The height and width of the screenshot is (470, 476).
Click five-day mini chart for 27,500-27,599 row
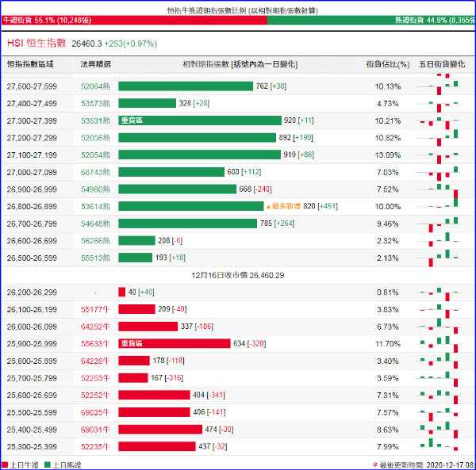(x=438, y=86)
